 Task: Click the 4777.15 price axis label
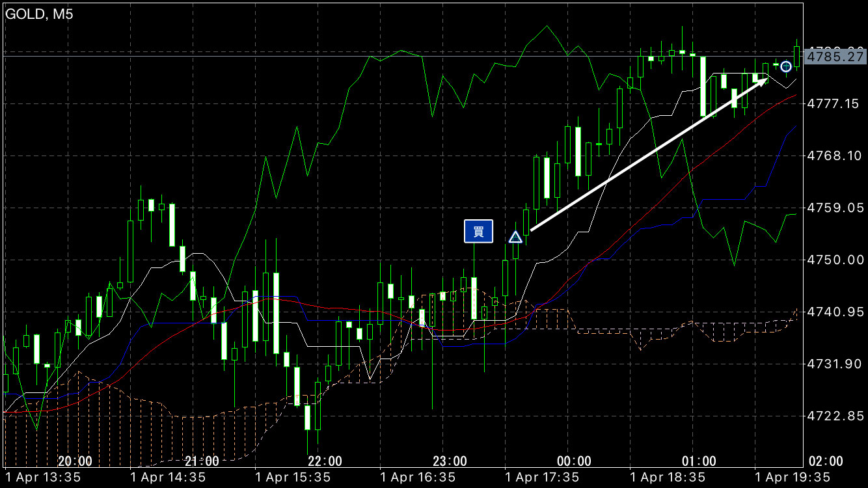pyautogui.click(x=835, y=103)
